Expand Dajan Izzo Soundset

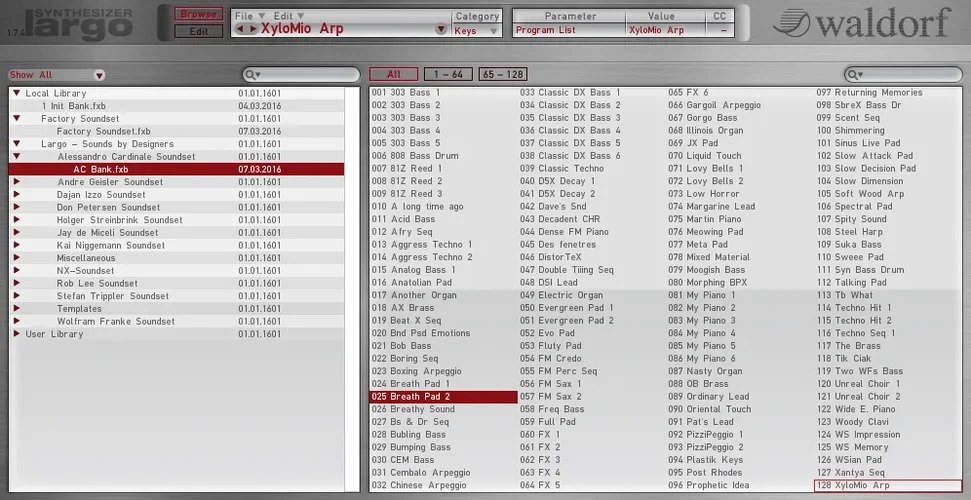point(17,195)
